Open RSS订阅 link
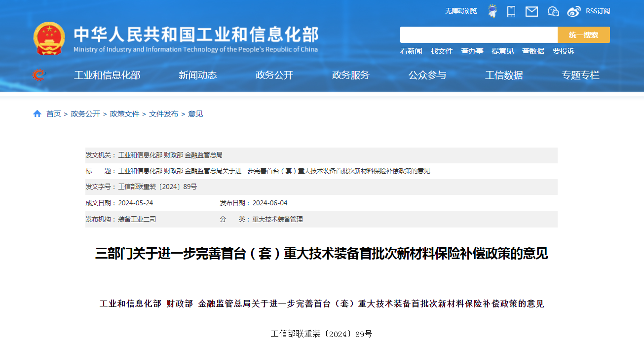 point(598,11)
